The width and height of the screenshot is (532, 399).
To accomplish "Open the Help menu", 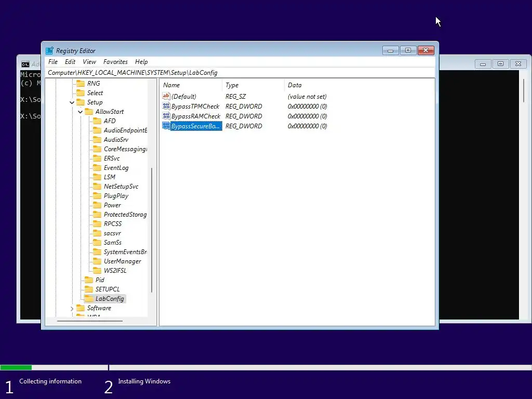I will coord(141,62).
